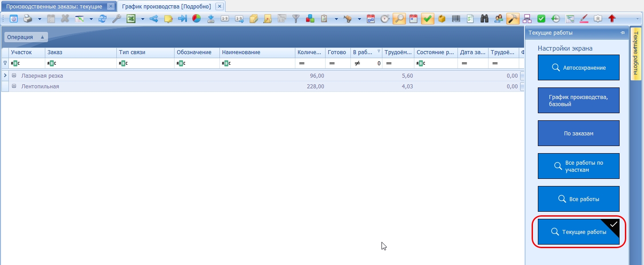The image size is (644, 265).
Task: Click the pie chart toolbar icon
Action: (x=196, y=19)
